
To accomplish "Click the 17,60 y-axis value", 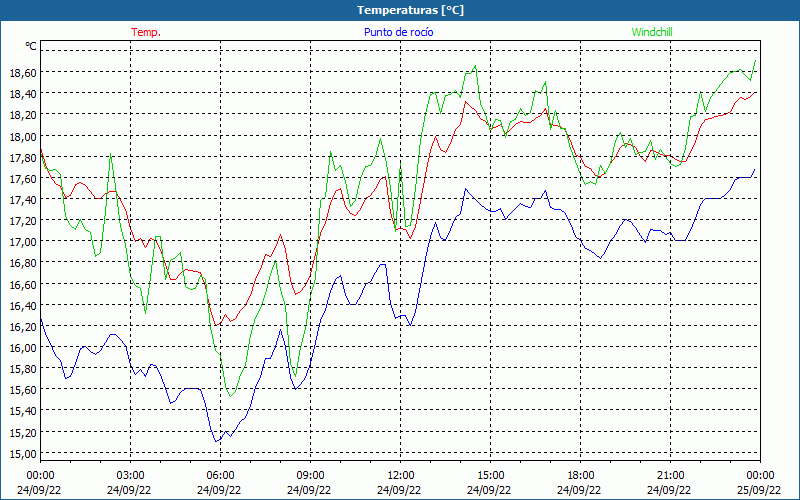I will pos(23,179).
